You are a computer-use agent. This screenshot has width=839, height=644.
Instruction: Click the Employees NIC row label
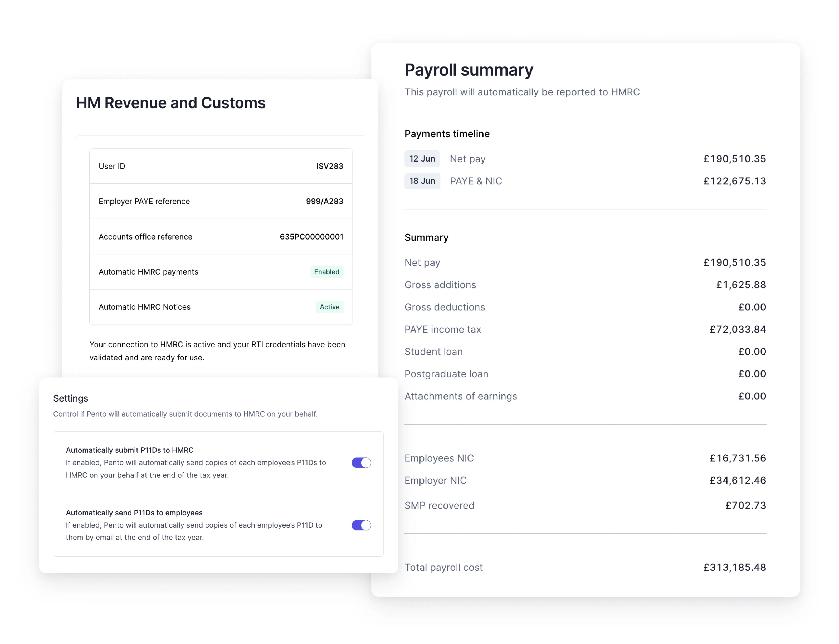[439, 458]
